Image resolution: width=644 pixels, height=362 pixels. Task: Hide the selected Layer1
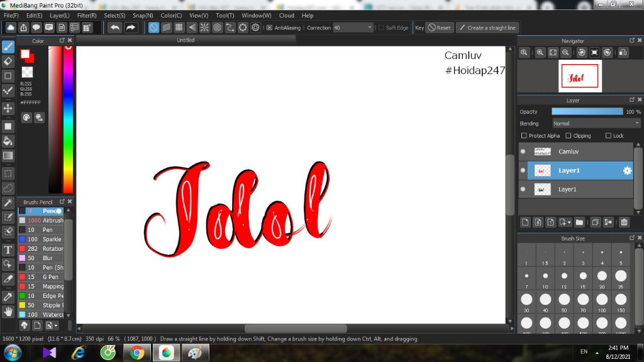click(523, 170)
